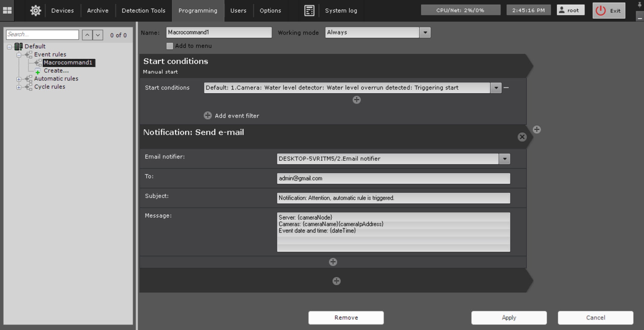
Task: Open the System log document icon
Action: coord(309,10)
